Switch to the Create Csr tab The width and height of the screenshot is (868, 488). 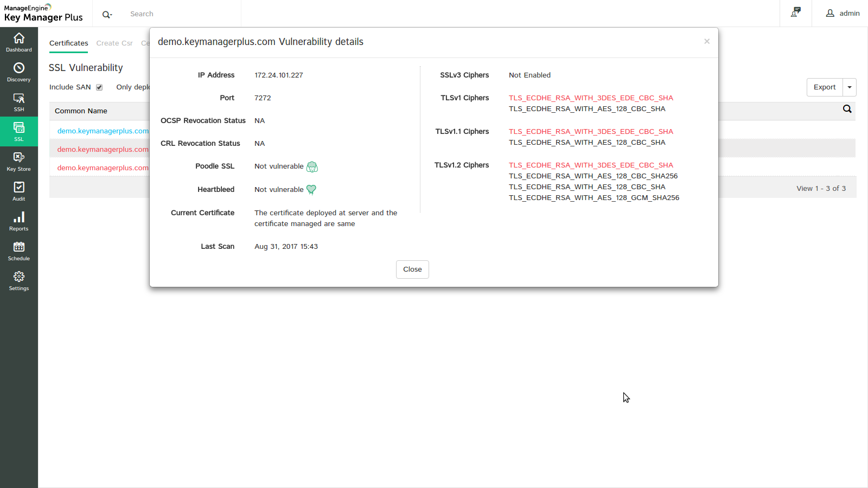tap(114, 43)
